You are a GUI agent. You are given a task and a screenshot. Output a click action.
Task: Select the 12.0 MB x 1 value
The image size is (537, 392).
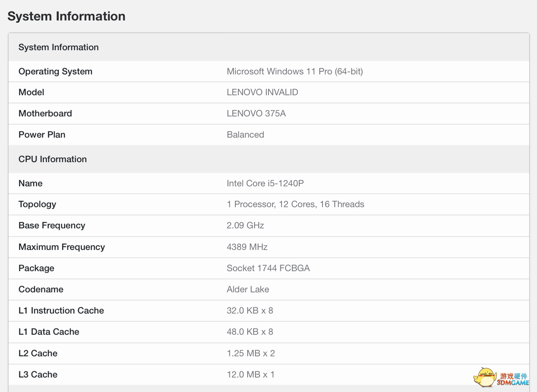[251, 375]
